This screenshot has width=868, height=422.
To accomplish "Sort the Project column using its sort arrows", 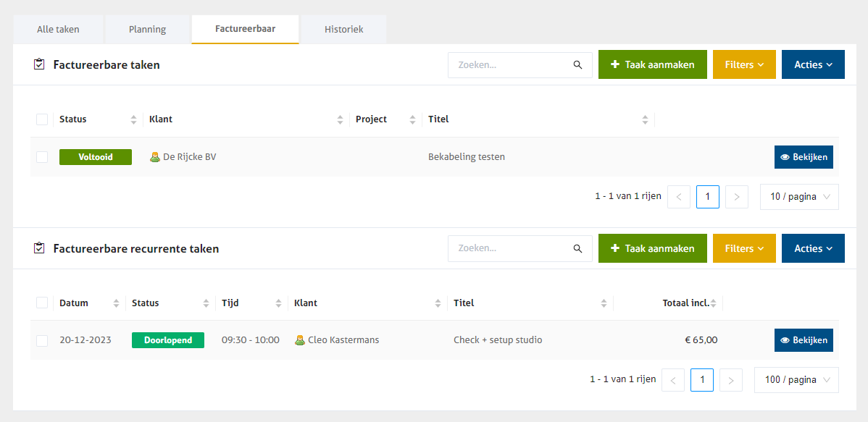I will coord(412,119).
